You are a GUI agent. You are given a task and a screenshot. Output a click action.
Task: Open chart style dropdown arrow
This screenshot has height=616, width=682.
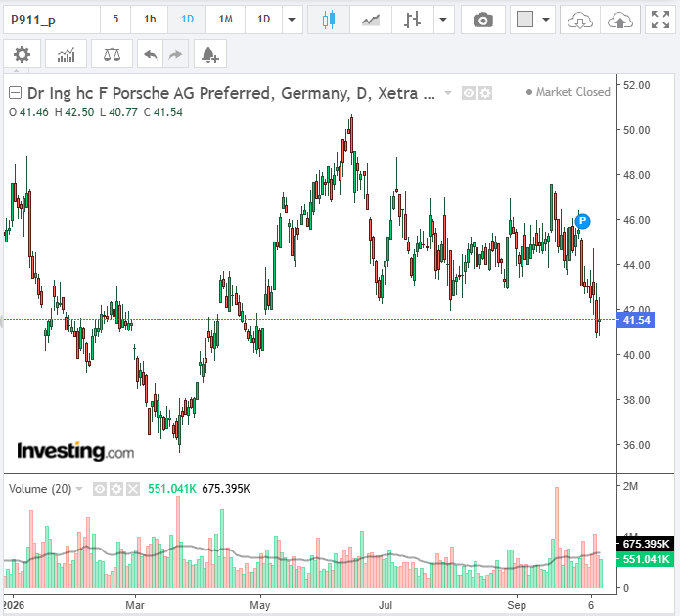(x=443, y=20)
